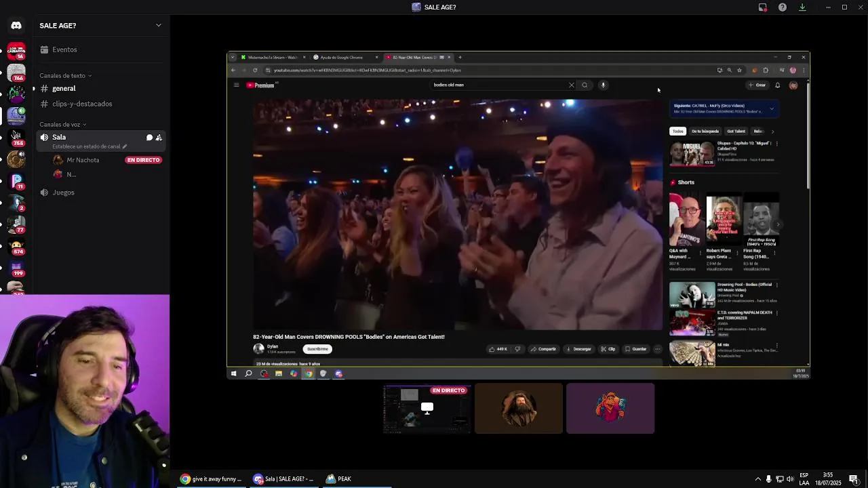Open Windows notification center icon
Image resolution: width=868 pixels, height=488 pixels.
[854, 479]
